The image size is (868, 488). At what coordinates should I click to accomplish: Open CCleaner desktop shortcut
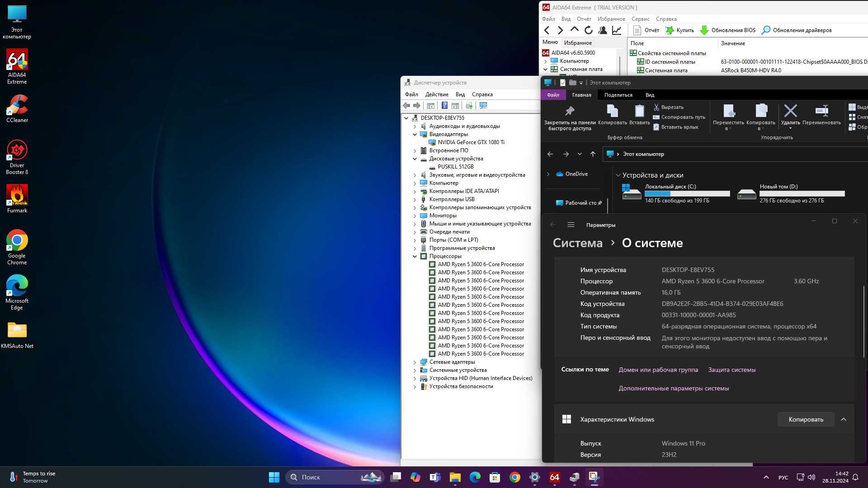click(17, 108)
